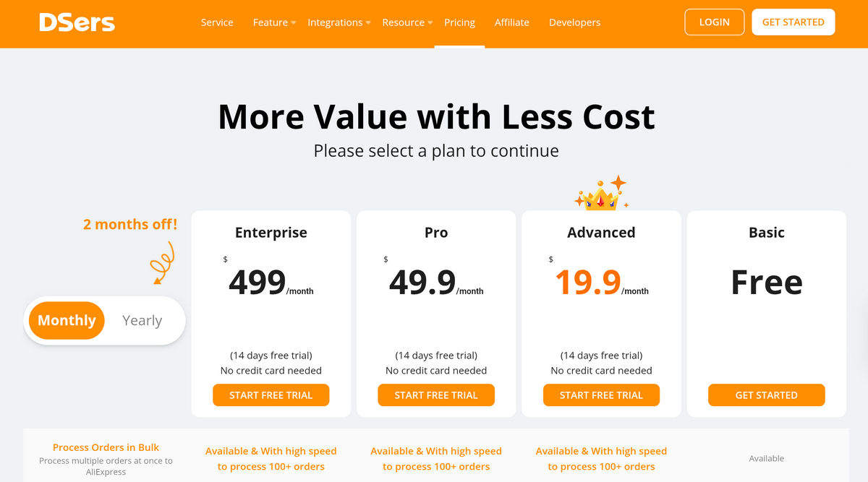868x482 pixels.
Task: Open the Developers navigation item
Action: click(x=574, y=22)
